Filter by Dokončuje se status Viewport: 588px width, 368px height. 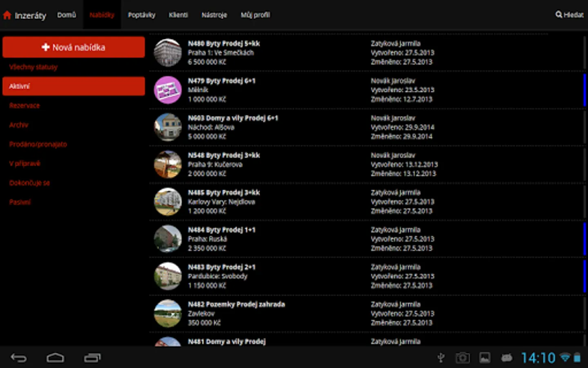pos(29,183)
